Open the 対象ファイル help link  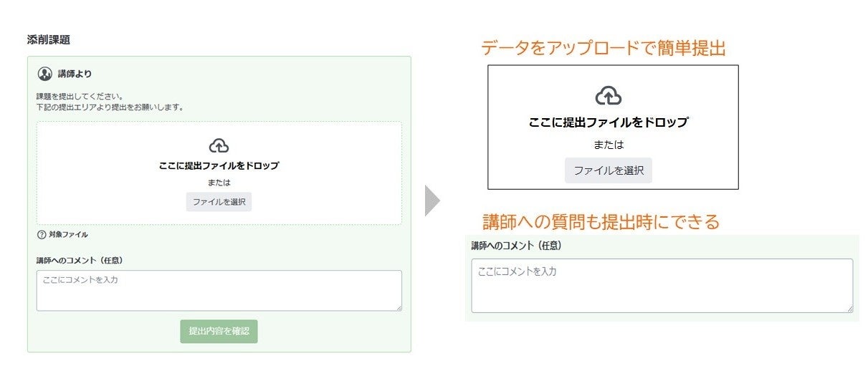click(x=68, y=235)
